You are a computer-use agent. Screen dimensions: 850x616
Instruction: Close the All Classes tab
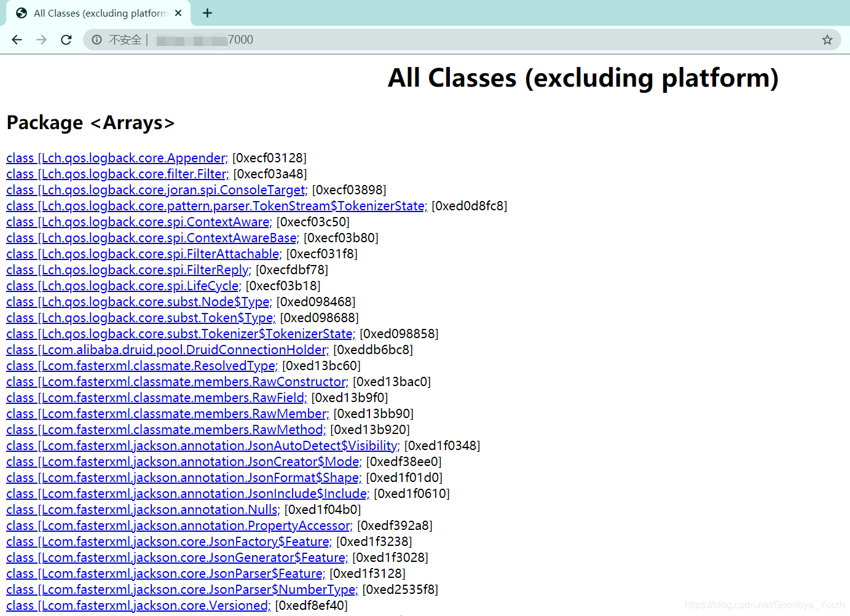(x=178, y=13)
